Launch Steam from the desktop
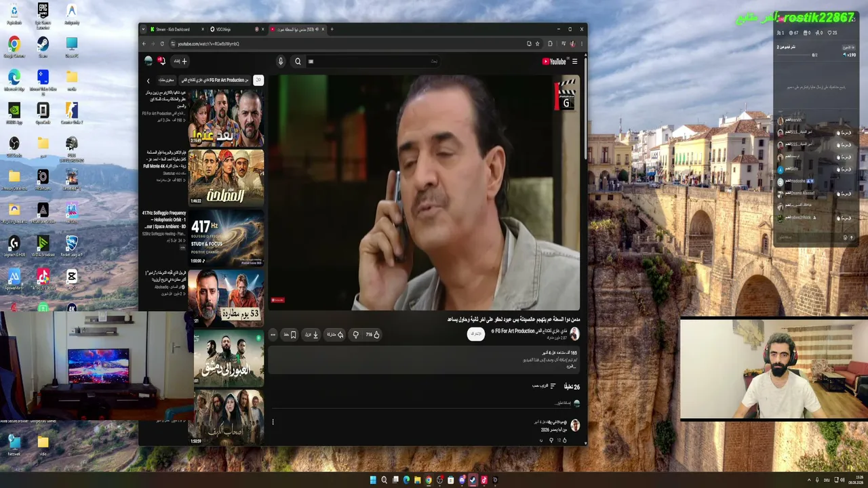 (x=43, y=47)
